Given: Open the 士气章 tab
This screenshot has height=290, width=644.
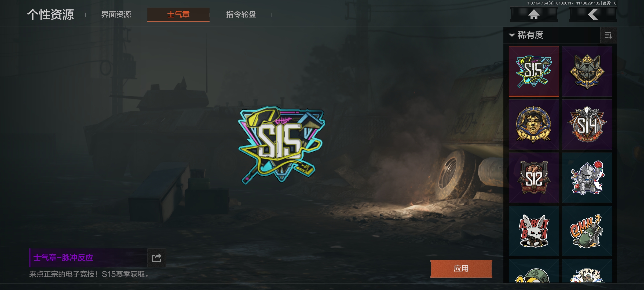Looking at the screenshot, I should (178, 15).
